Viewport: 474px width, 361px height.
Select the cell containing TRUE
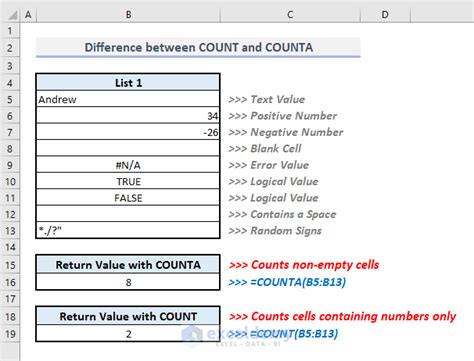(128, 182)
